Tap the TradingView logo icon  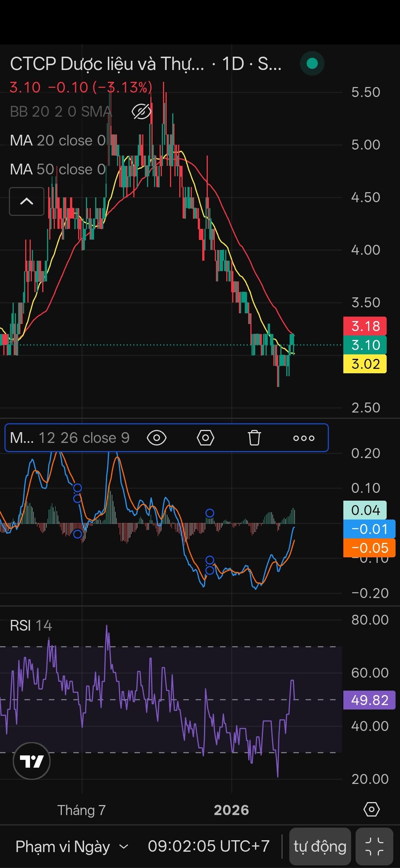[x=31, y=761]
